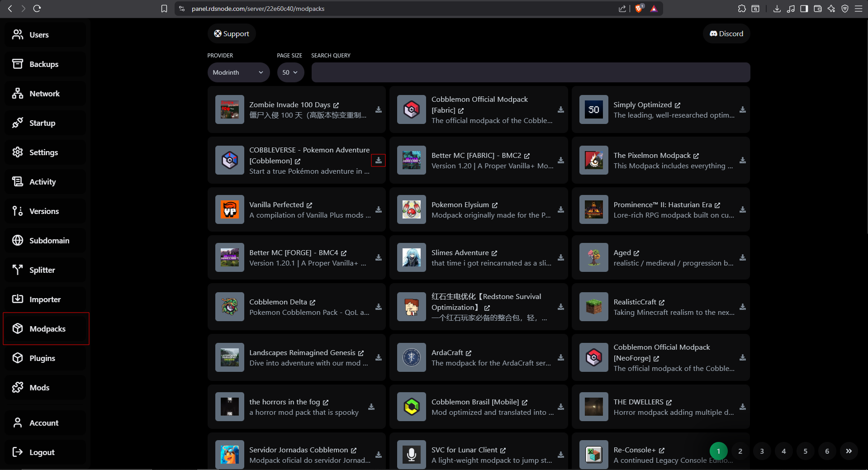Image resolution: width=868 pixels, height=470 pixels.
Task: Open Pokemon Elysium's external page link
Action: coord(495,204)
